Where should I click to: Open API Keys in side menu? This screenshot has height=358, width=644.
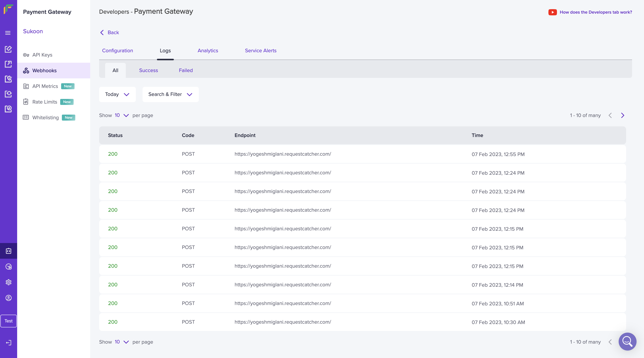click(42, 55)
